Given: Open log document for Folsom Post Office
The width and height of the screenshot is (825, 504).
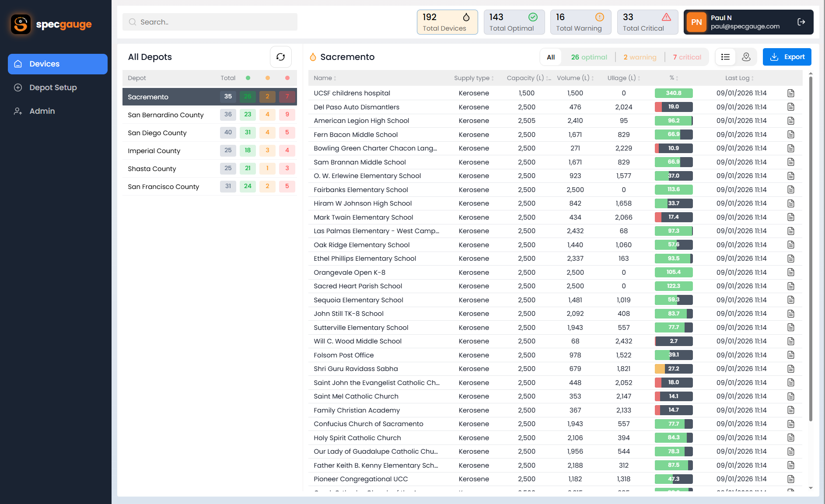Looking at the screenshot, I should click(x=790, y=355).
